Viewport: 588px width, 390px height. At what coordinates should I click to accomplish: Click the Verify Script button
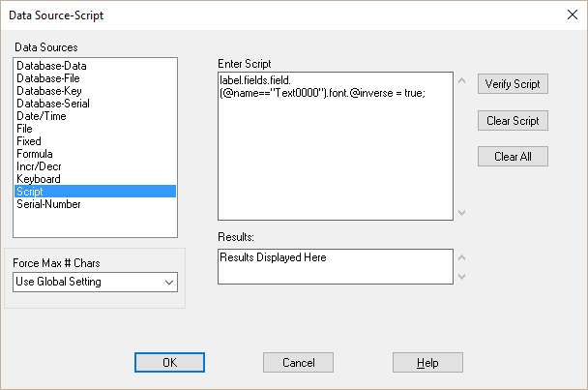[513, 83]
